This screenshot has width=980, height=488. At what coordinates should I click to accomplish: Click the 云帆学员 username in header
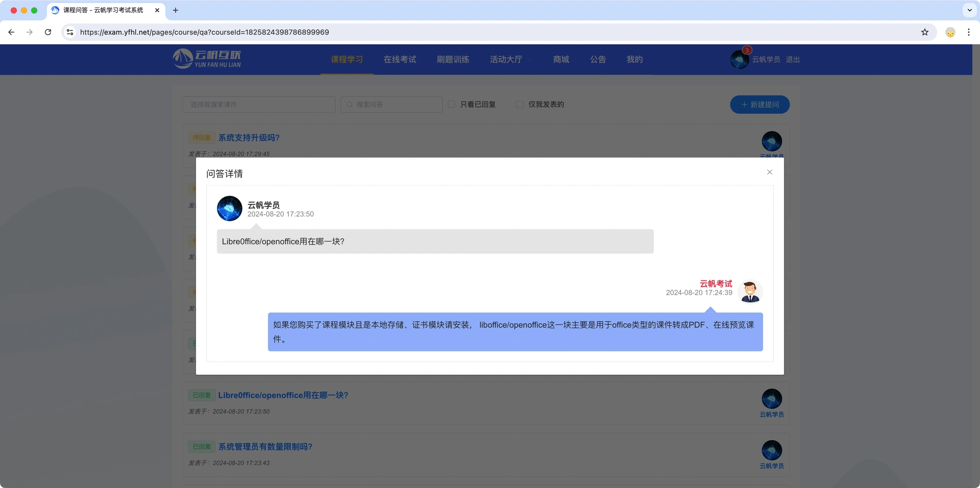coord(766,60)
